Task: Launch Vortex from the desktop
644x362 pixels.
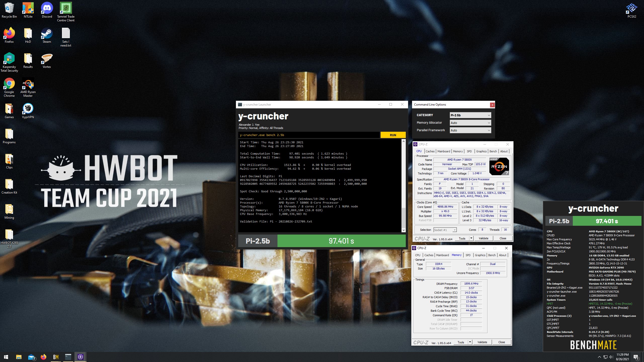Action: coord(47,60)
